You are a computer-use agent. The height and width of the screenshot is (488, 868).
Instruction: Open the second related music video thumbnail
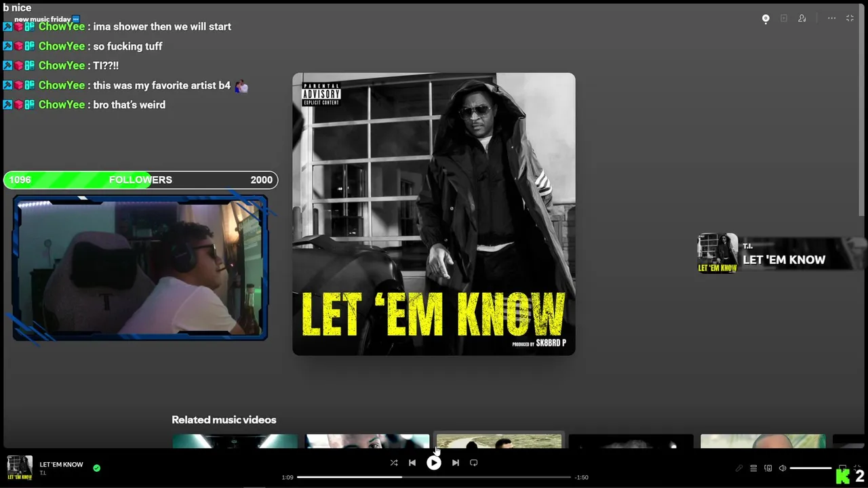coord(367,441)
